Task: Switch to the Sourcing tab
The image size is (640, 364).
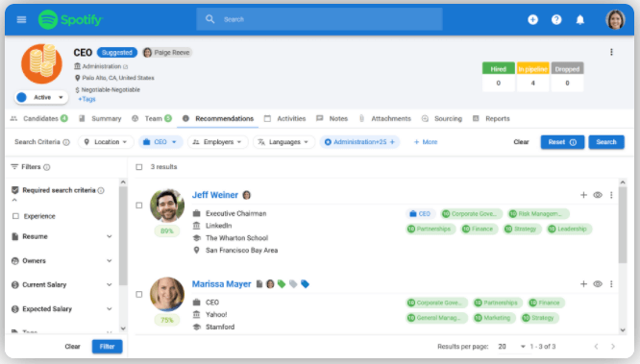Action: tap(442, 119)
